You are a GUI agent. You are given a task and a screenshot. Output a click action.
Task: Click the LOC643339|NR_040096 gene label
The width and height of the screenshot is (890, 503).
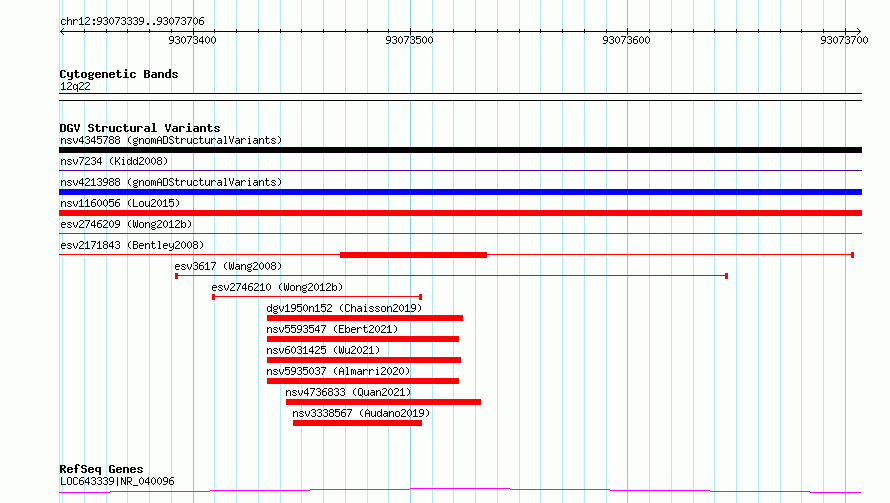pyautogui.click(x=117, y=481)
